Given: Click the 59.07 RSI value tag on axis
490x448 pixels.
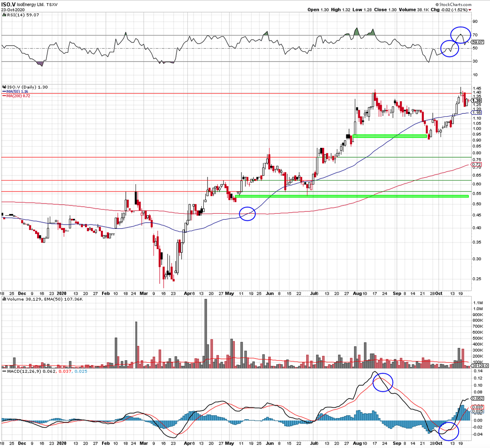Looking at the screenshot, I should coord(477,42).
